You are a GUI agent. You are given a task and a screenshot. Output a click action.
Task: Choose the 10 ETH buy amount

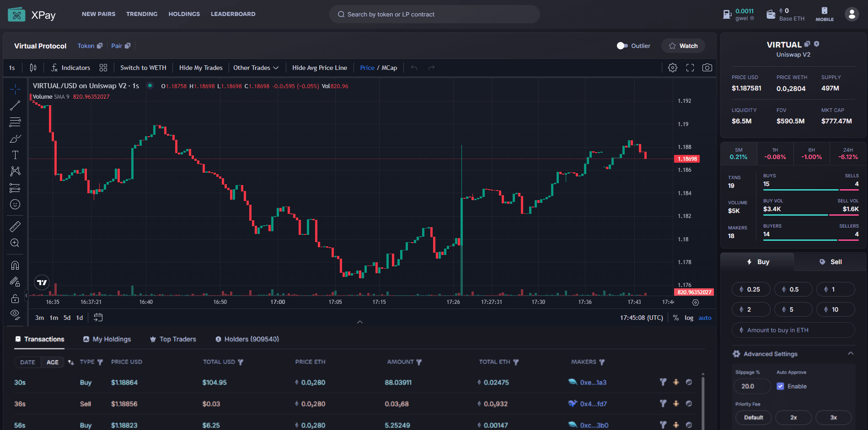pos(836,309)
